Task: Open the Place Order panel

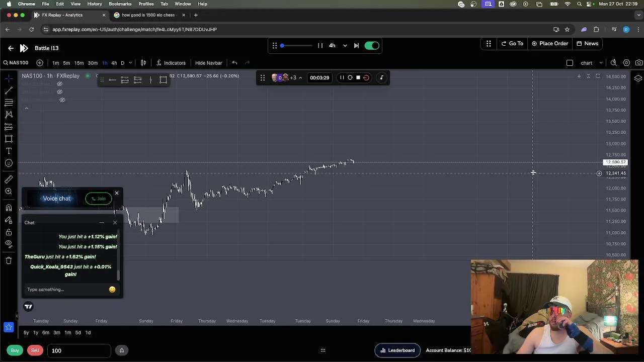Action: coord(550,44)
